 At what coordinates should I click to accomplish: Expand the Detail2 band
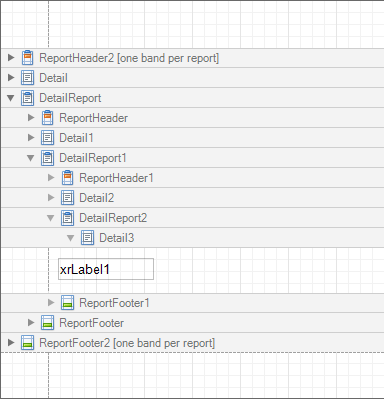pos(51,197)
